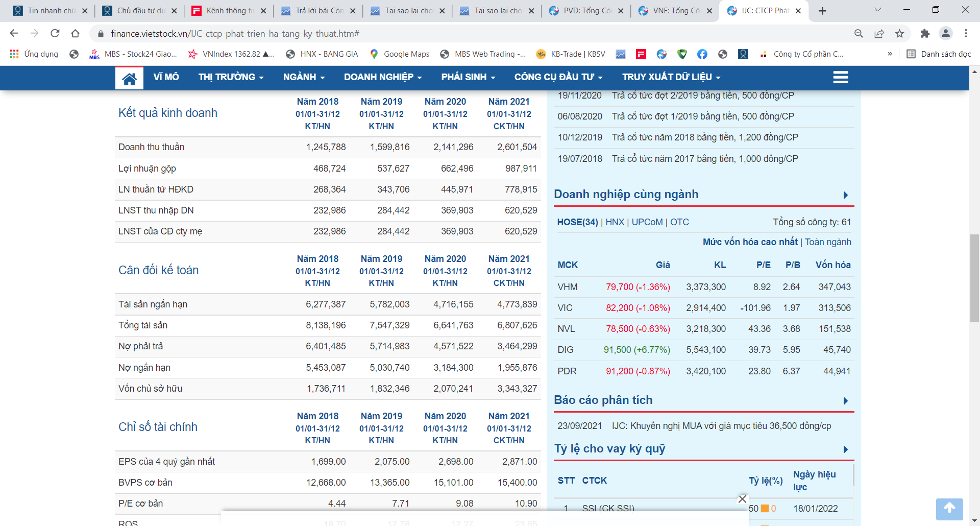Click the zoom magnifier icon in address bar
The height and width of the screenshot is (526, 980).
pyautogui.click(x=859, y=33)
